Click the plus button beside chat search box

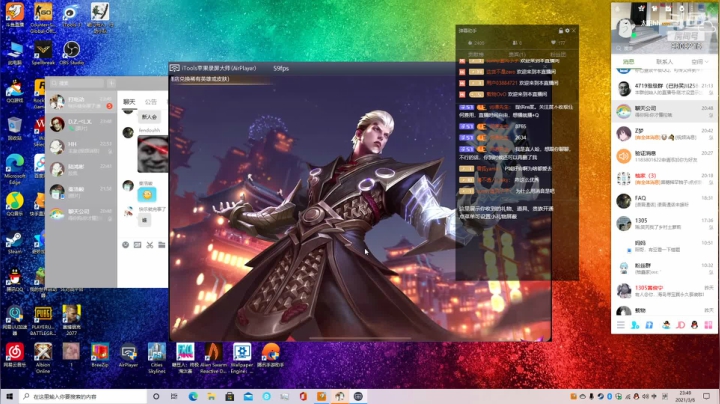click(112, 83)
